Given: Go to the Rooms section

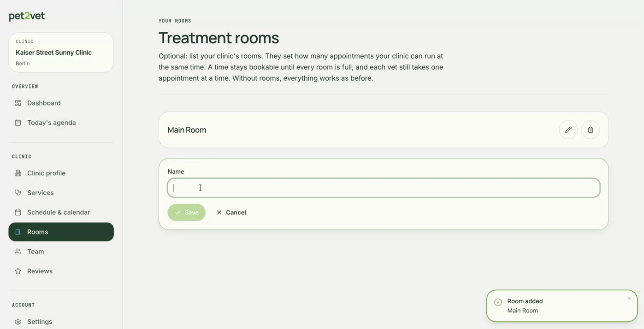Looking at the screenshot, I should [x=61, y=232].
